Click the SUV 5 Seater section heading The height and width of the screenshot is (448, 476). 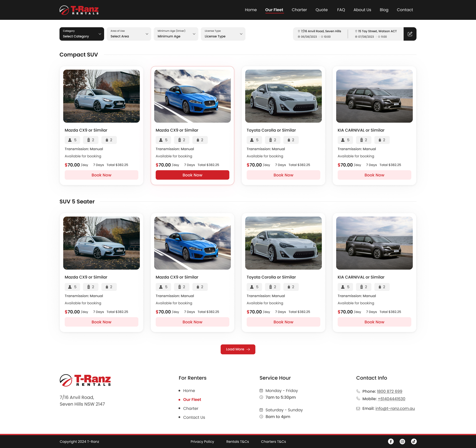[x=77, y=202]
